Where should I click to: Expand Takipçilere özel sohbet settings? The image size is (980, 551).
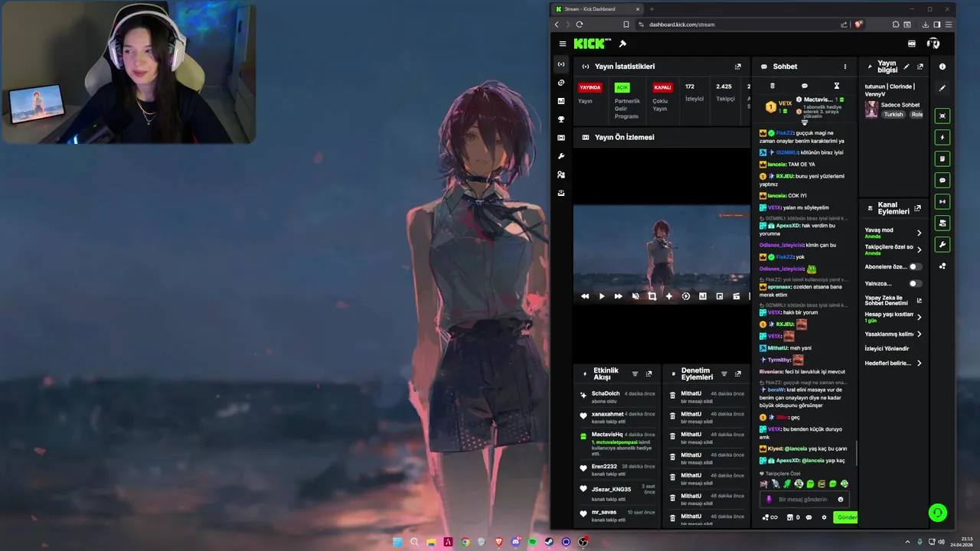[920, 249]
